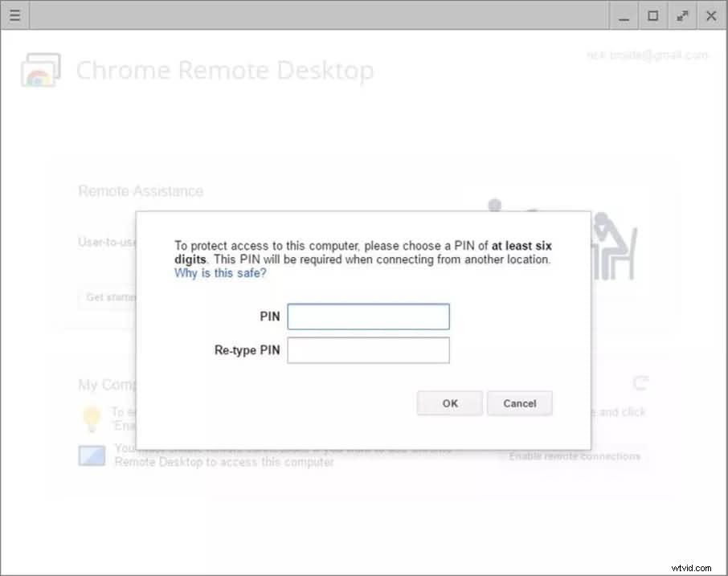Open the 'Why is this safe?' link
The image size is (728, 576).
220,273
